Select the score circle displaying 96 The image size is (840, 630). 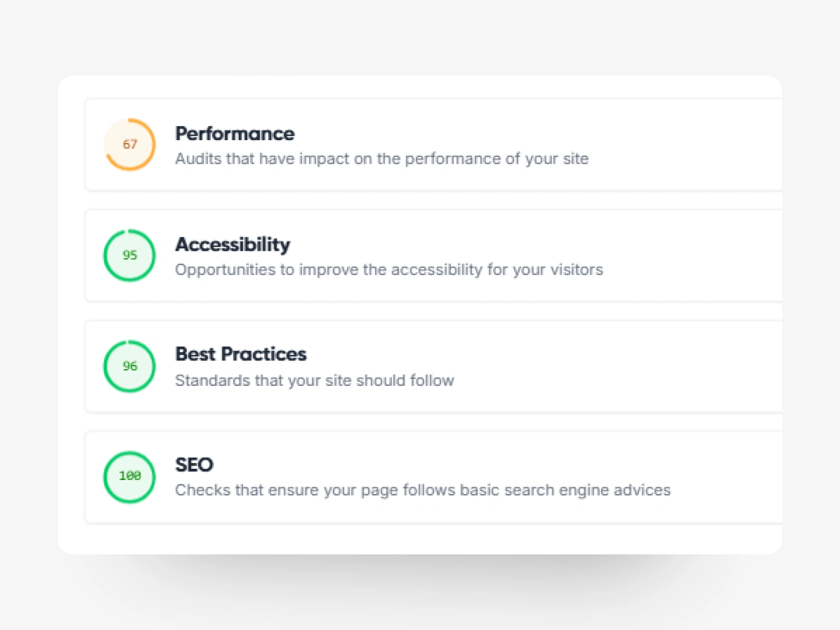(129, 366)
